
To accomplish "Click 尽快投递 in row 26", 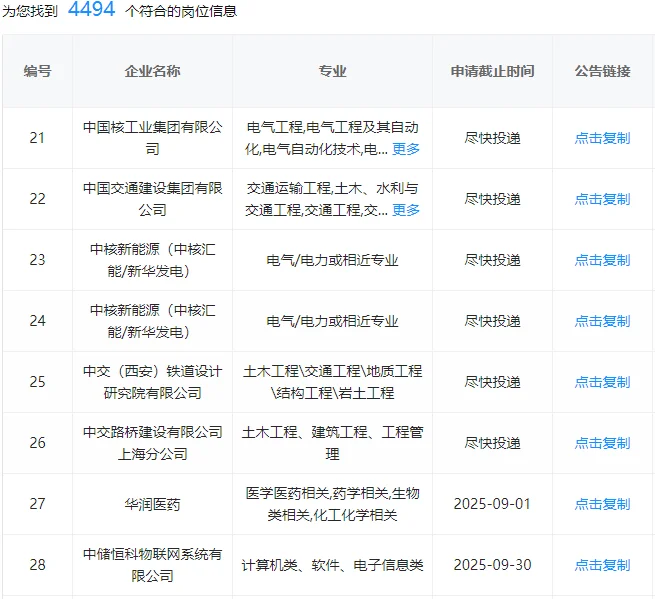I will point(493,443).
